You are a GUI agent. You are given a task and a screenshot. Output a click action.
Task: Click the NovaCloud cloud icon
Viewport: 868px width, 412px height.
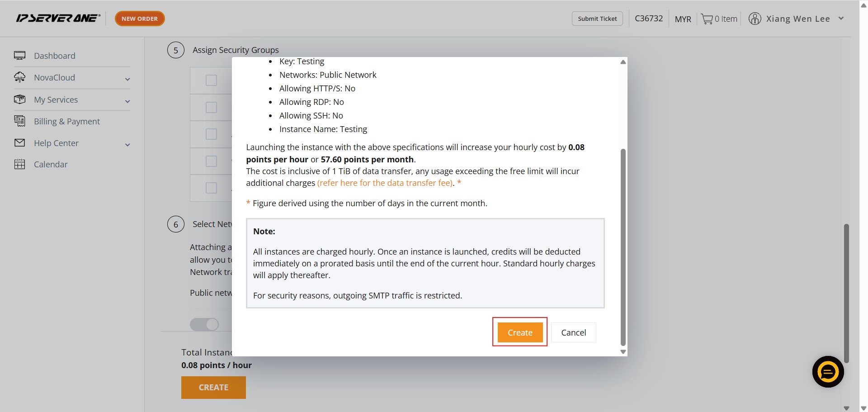pyautogui.click(x=19, y=77)
